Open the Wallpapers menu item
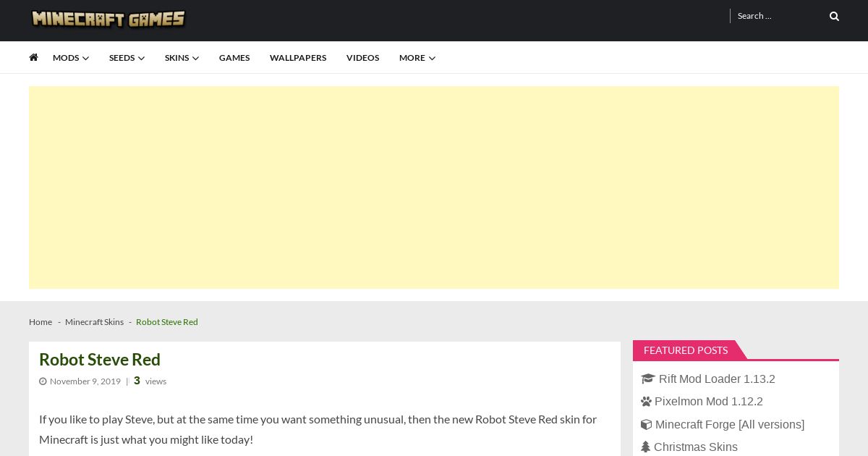Viewport: 868px width, 456px height. [x=298, y=58]
